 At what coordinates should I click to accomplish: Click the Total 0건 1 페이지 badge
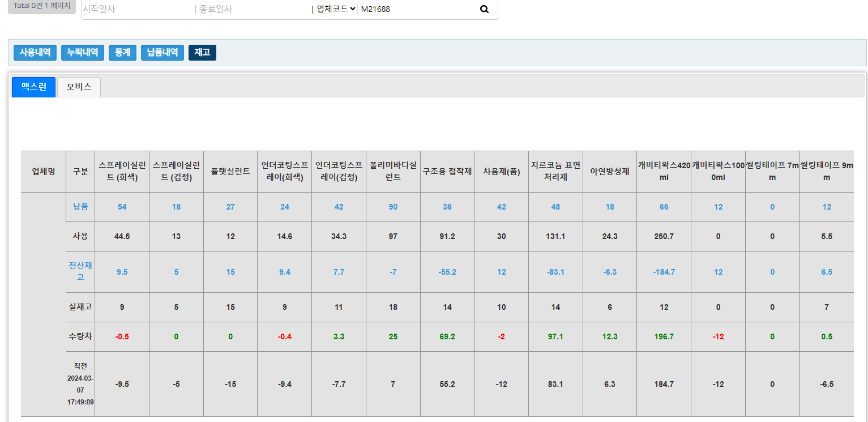42,6
